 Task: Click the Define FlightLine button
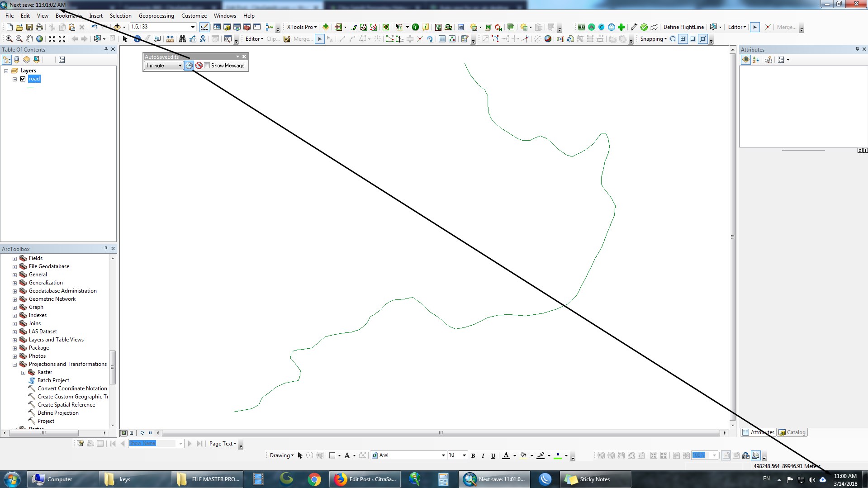tap(683, 27)
